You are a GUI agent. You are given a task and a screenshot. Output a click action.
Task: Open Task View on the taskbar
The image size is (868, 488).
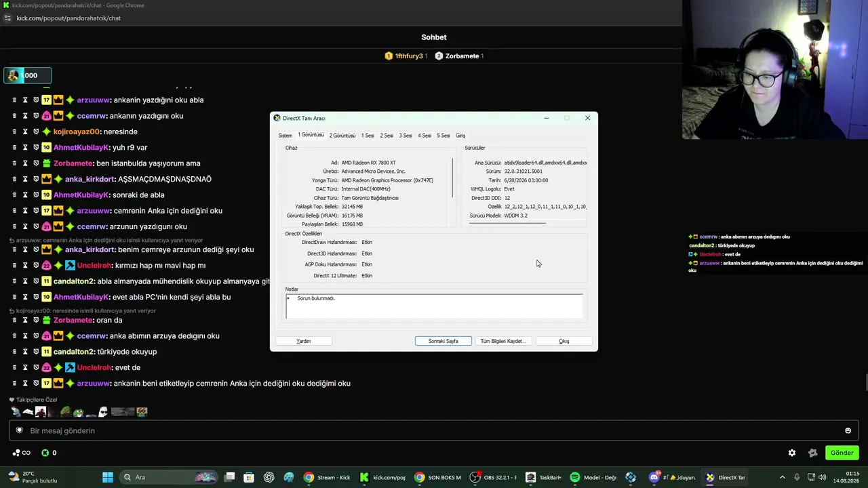click(x=230, y=477)
